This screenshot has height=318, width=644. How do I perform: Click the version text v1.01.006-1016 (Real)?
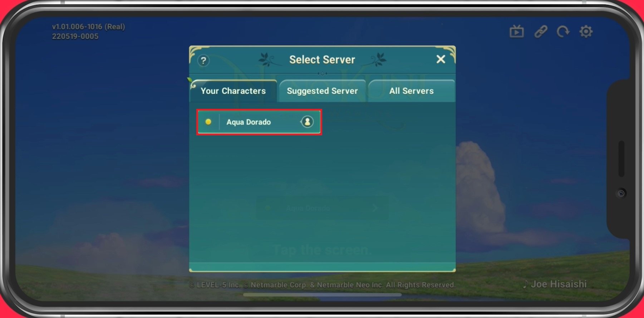[x=88, y=26]
